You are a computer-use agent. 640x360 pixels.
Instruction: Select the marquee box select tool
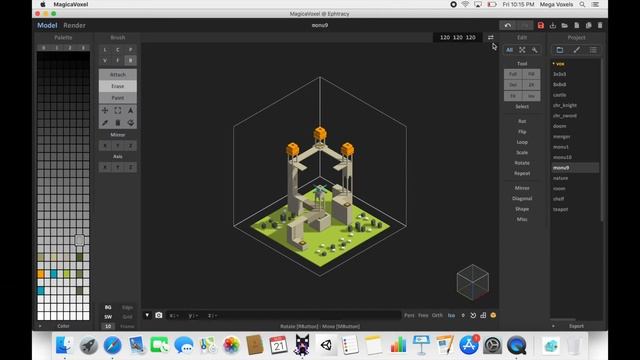118,110
